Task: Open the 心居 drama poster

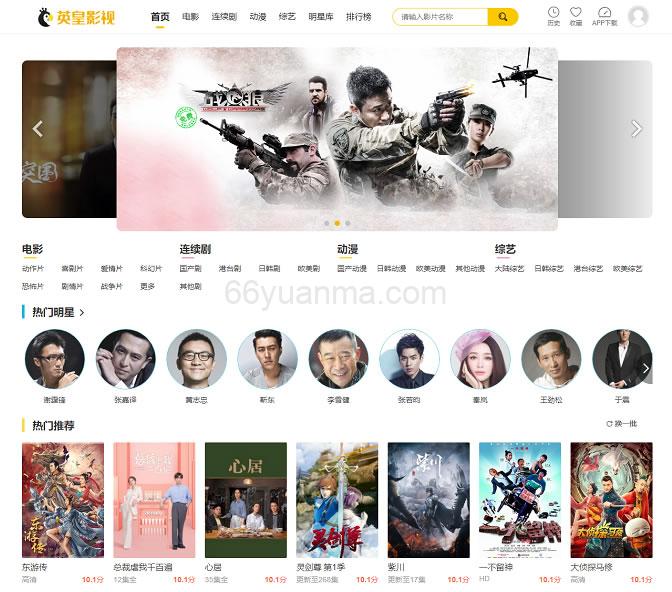Action: 246,500
